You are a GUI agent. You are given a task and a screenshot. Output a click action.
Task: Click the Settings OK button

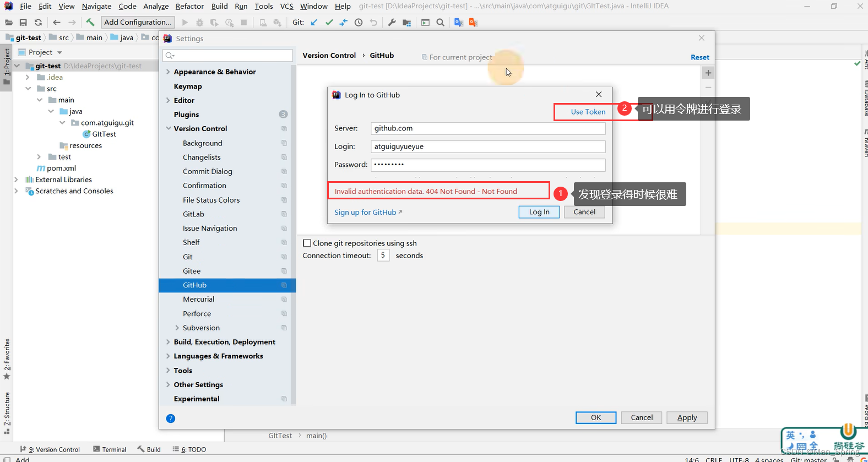pos(596,418)
